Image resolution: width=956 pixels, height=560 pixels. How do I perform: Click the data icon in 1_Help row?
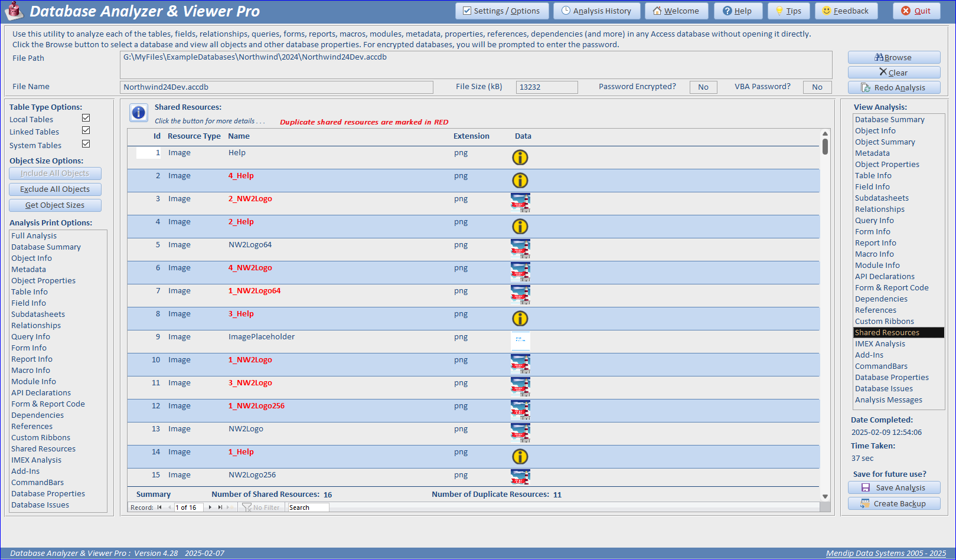tap(520, 457)
